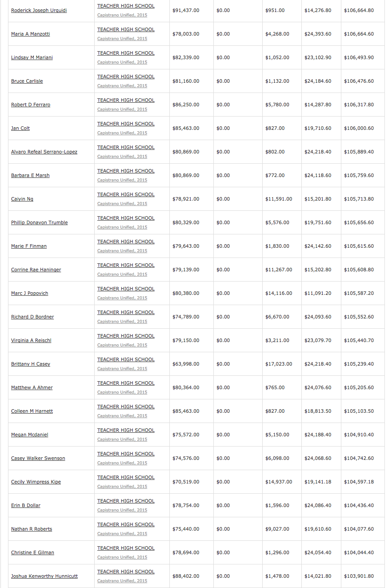The image size is (392, 588).
Task: Open Lindsay M Mariani's salary record
Action: [32, 57]
